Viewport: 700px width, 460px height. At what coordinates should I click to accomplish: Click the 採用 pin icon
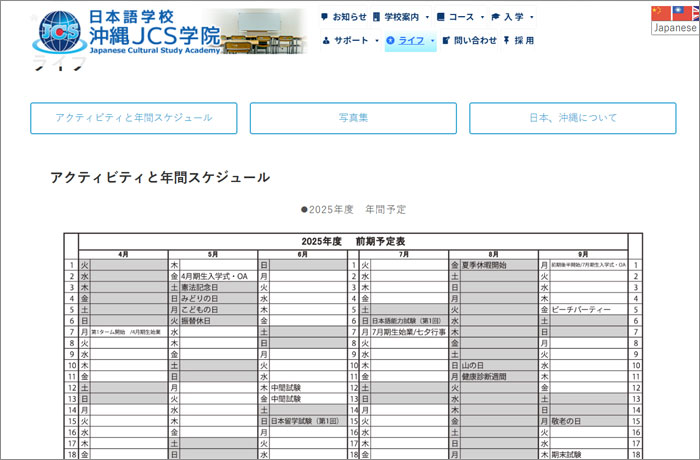(507, 41)
